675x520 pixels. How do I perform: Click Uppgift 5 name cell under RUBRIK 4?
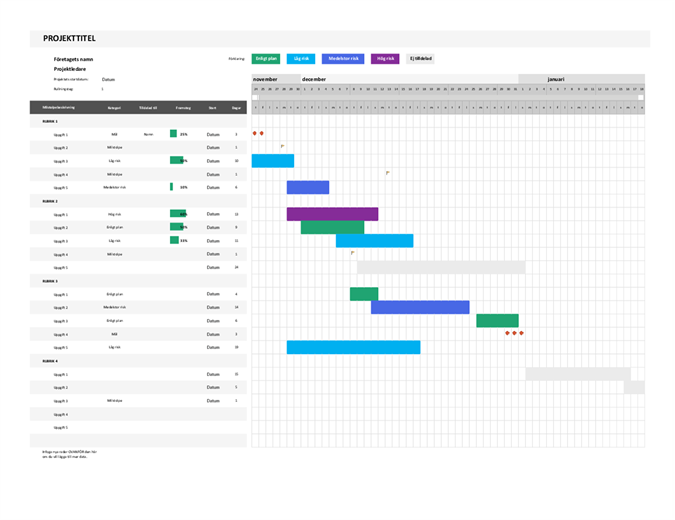(x=61, y=428)
